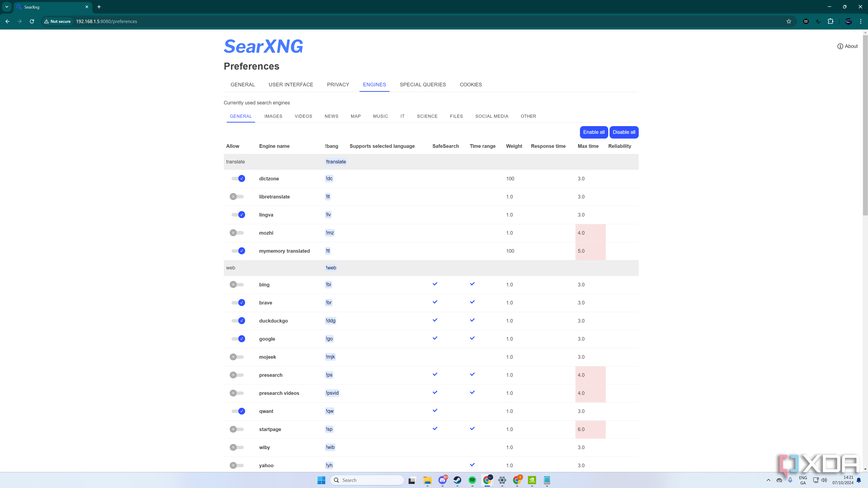Click the Time range checkmark for yahoo
The height and width of the screenshot is (488, 868).
(x=472, y=465)
